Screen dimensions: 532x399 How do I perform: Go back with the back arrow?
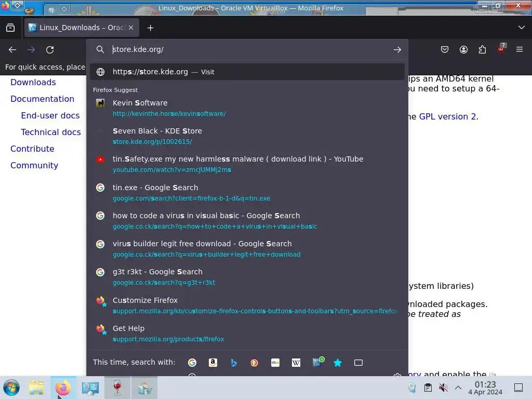(x=12, y=49)
